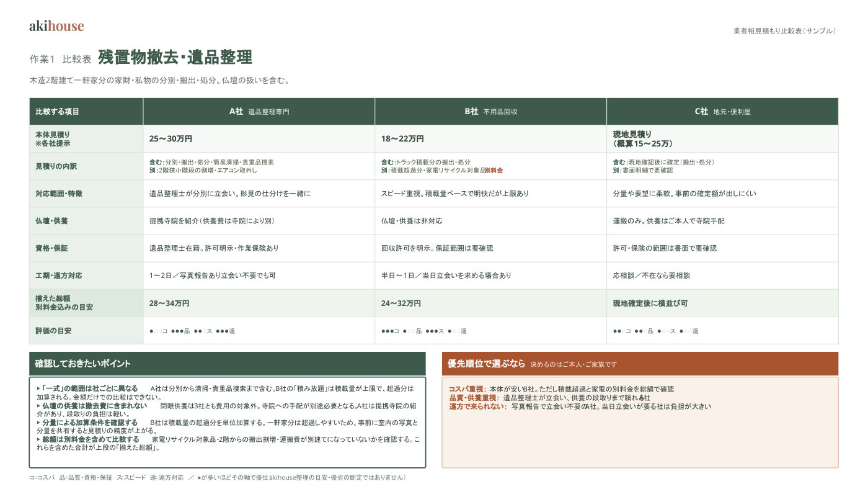Click C社 rating dots in 評価の目安 row
The width and height of the screenshot is (868, 489).
point(656,331)
